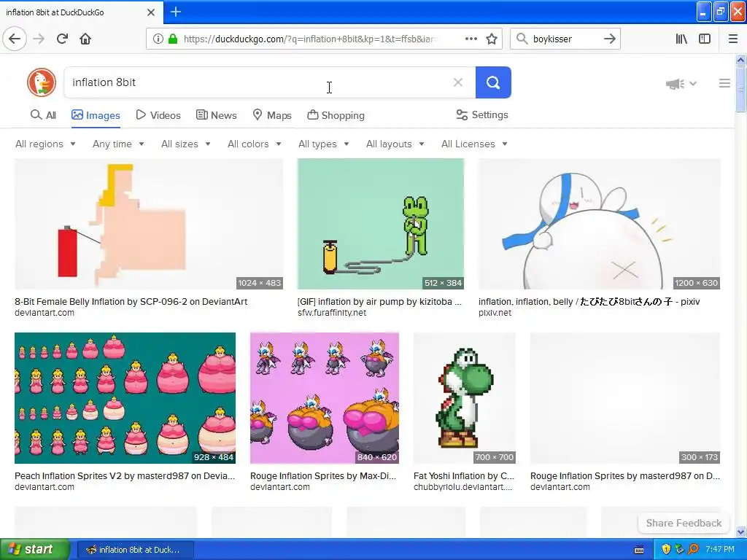Viewport: 747px width, 560px height.
Task: Switch to the News tab
Action: coord(216,115)
